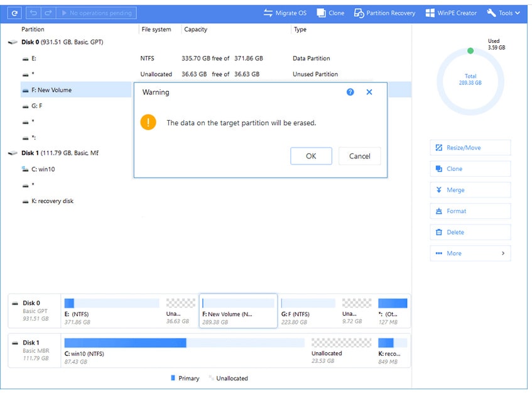
Task: Click the undo arrow icon
Action: tap(33, 13)
